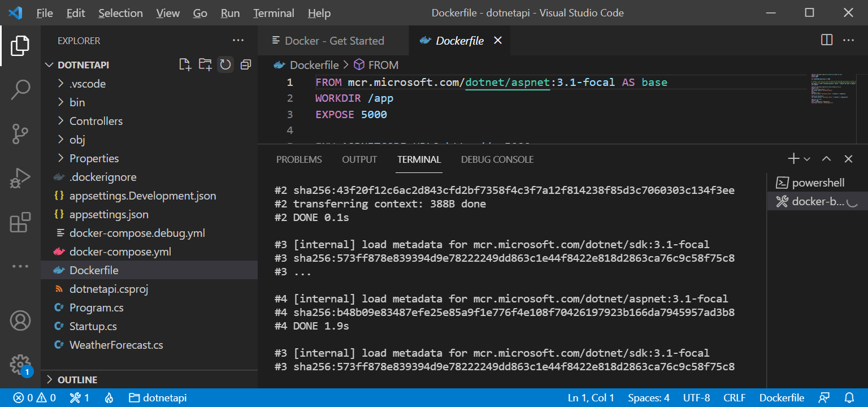This screenshot has width=868, height=407.
Task: Maximize the terminal panel size
Action: click(826, 159)
